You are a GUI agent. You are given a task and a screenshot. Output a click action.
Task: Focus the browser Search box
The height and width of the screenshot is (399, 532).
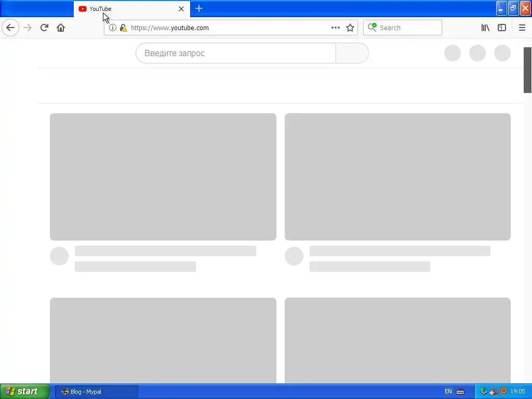[x=403, y=28]
